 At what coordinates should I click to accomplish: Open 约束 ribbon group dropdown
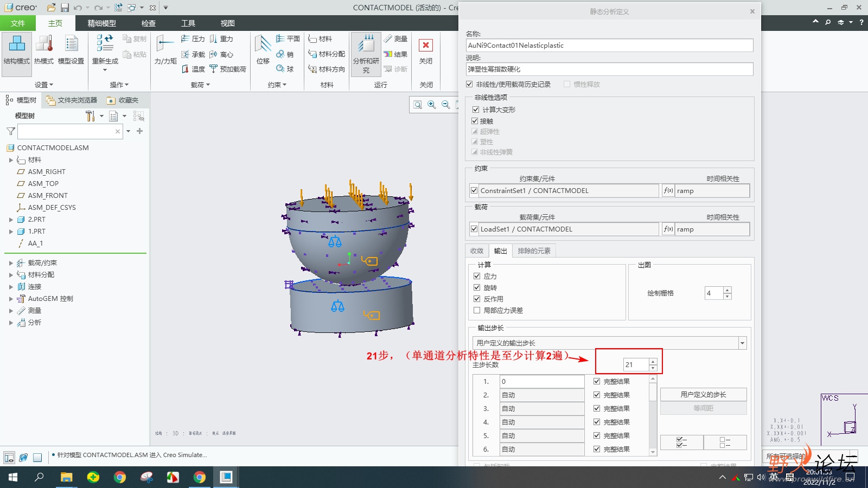click(x=277, y=85)
